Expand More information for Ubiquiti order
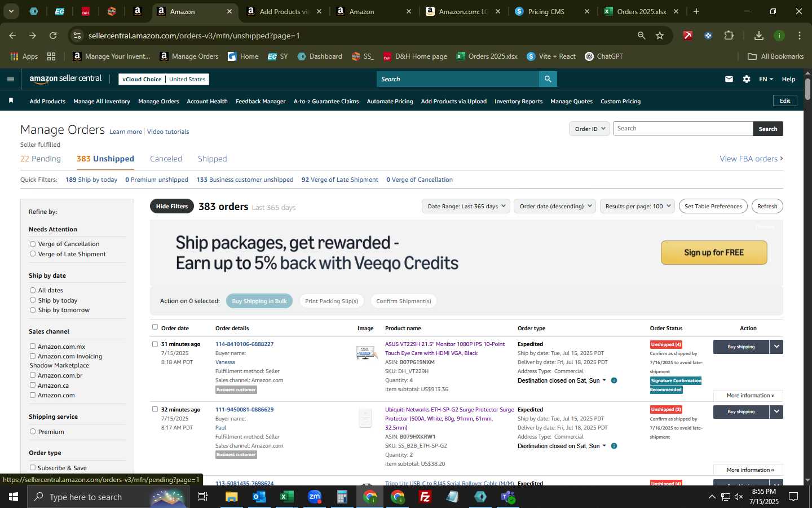 coord(748,470)
